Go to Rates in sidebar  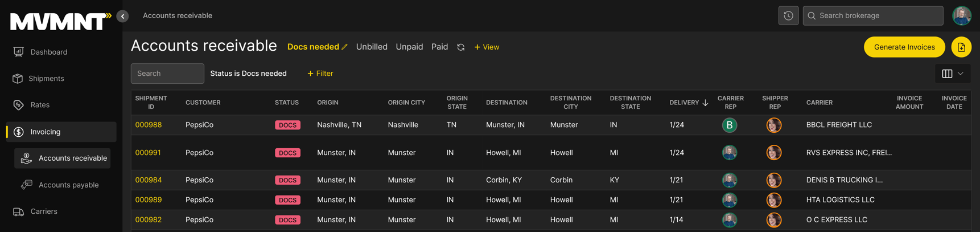(40, 105)
